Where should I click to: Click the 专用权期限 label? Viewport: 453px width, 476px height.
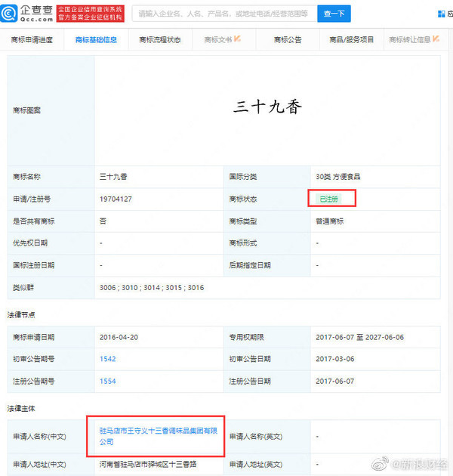pyautogui.click(x=246, y=337)
